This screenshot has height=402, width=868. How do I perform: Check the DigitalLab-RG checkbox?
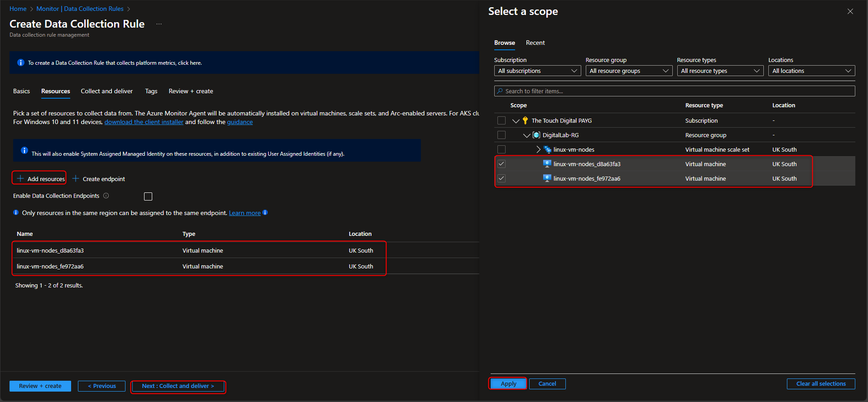(x=502, y=135)
